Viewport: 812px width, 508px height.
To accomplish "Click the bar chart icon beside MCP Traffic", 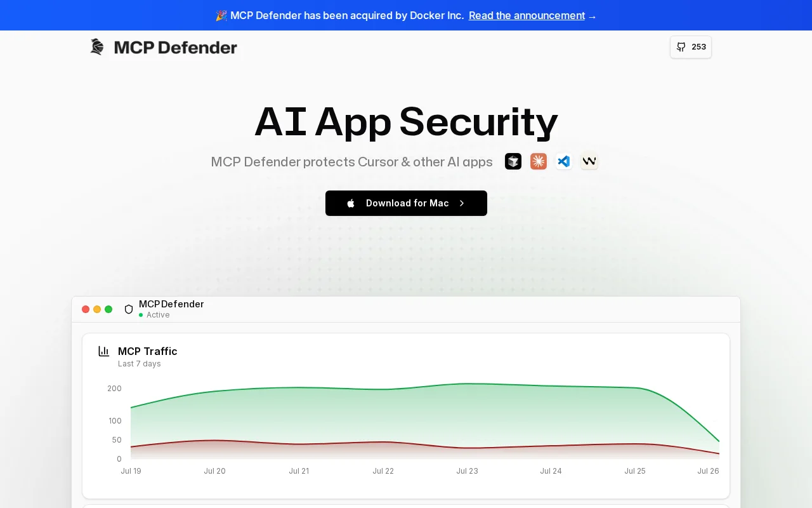I will click(x=104, y=351).
